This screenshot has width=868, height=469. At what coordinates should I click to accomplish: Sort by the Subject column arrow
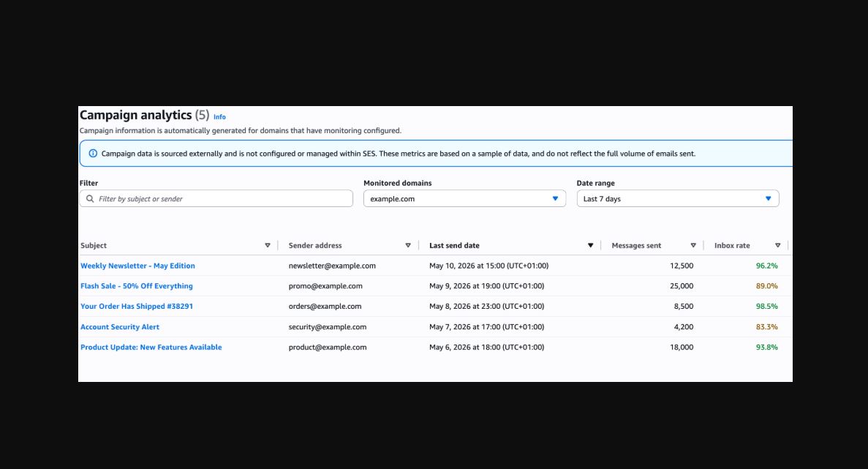(x=268, y=245)
